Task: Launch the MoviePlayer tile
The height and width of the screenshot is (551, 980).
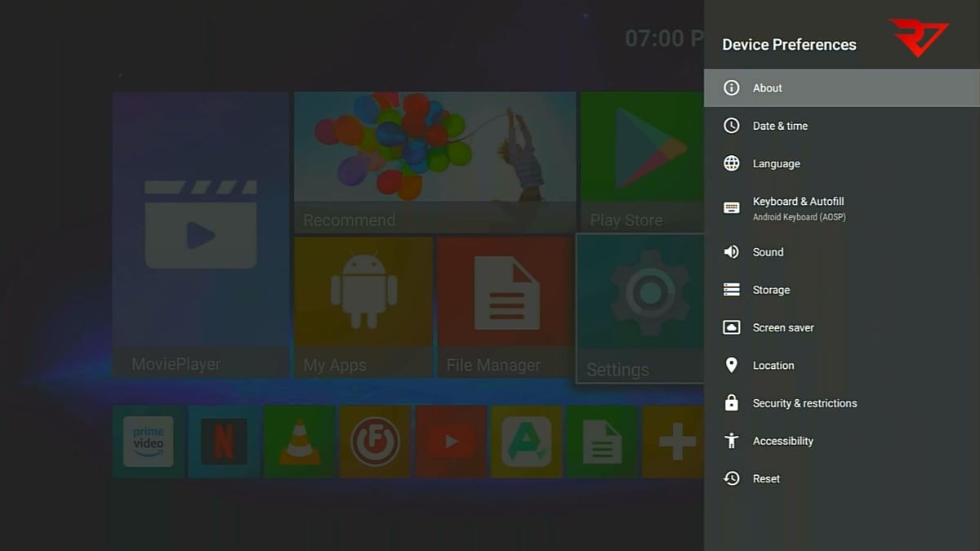Action: click(201, 235)
